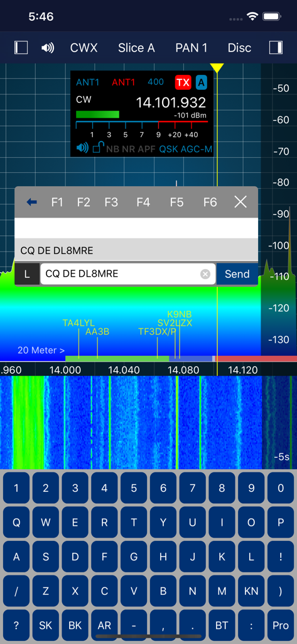
Task: Tune to the AA3B spot
Action: coord(97,332)
